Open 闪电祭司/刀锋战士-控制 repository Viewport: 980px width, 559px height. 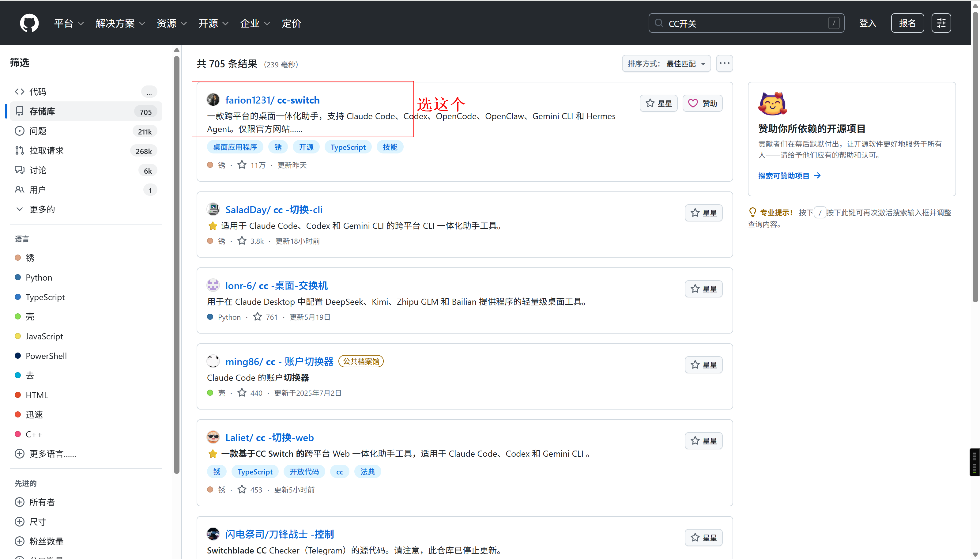279,535
